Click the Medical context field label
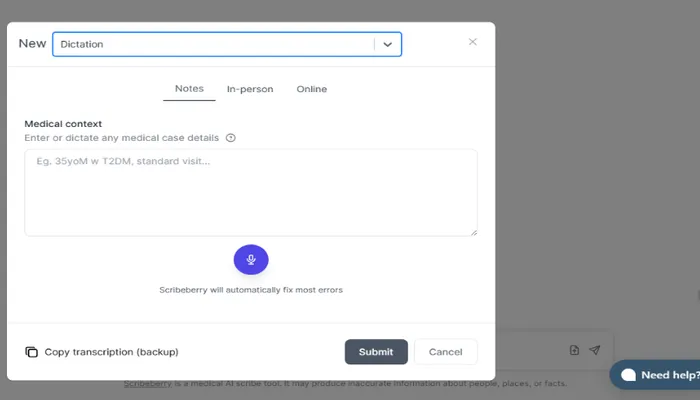 (x=63, y=124)
